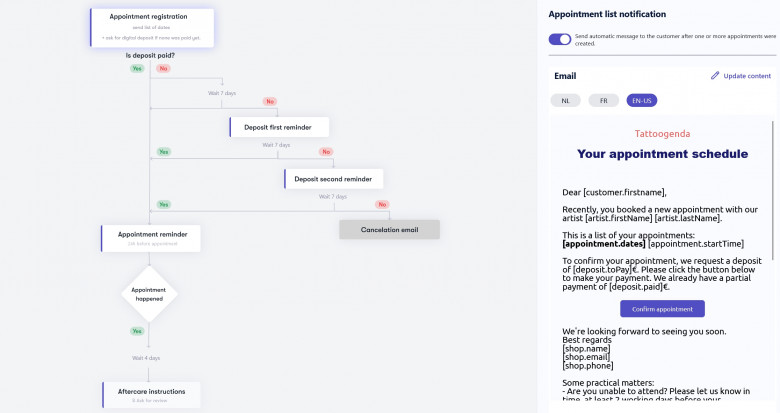
Task: Switch to the NL language tab
Action: [x=565, y=100]
